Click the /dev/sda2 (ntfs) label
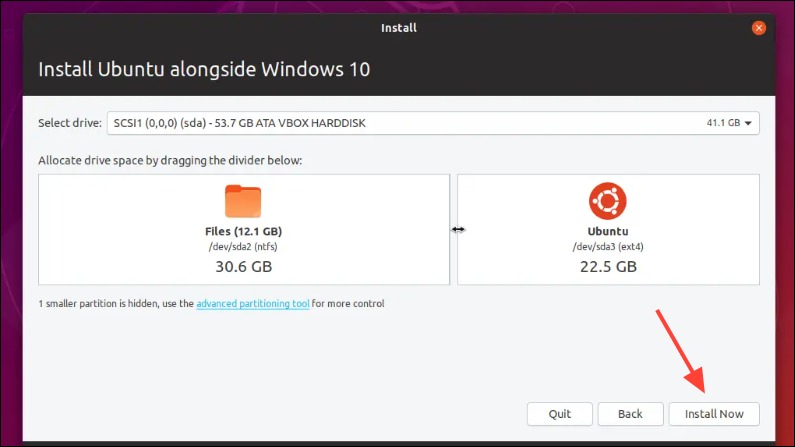Viewport: 795px width, 447px height. click(x=243, y=247)
